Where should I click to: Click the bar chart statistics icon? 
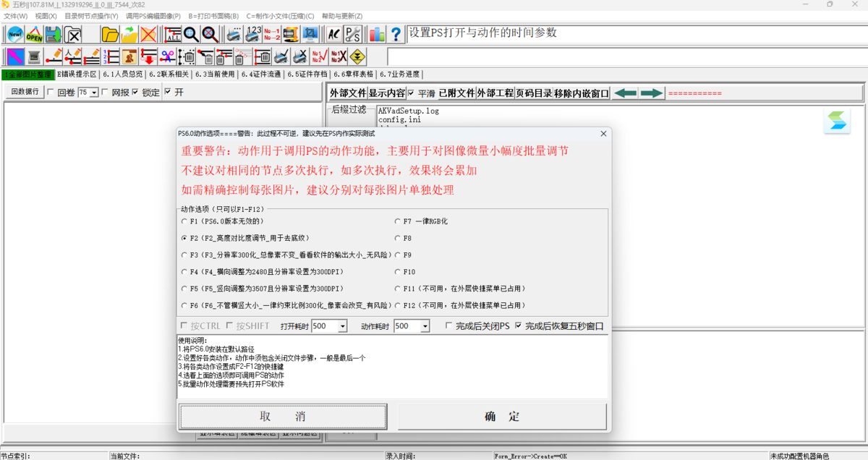[375, 35]
